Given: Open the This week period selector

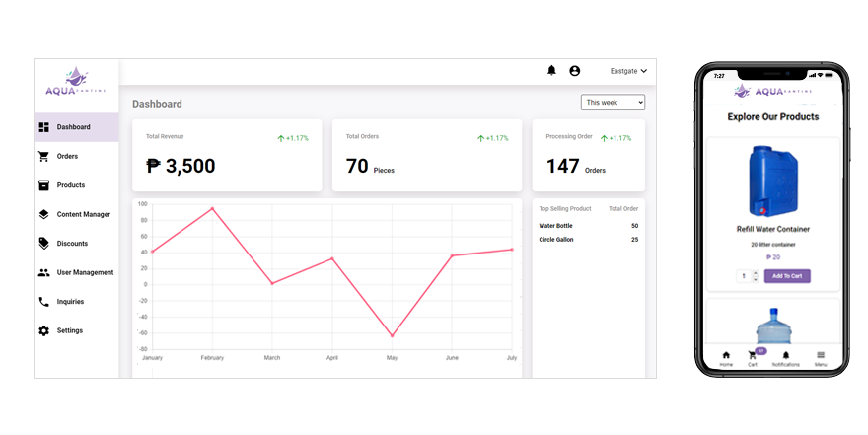Looking at the screenshot, I should pyautogui.click(x=613, y=103).
